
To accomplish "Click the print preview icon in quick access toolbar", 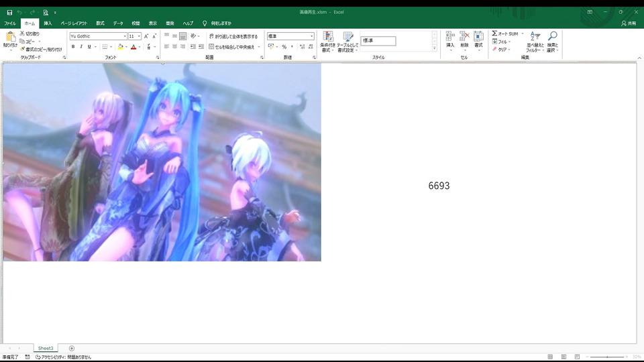I will [46, 12].
